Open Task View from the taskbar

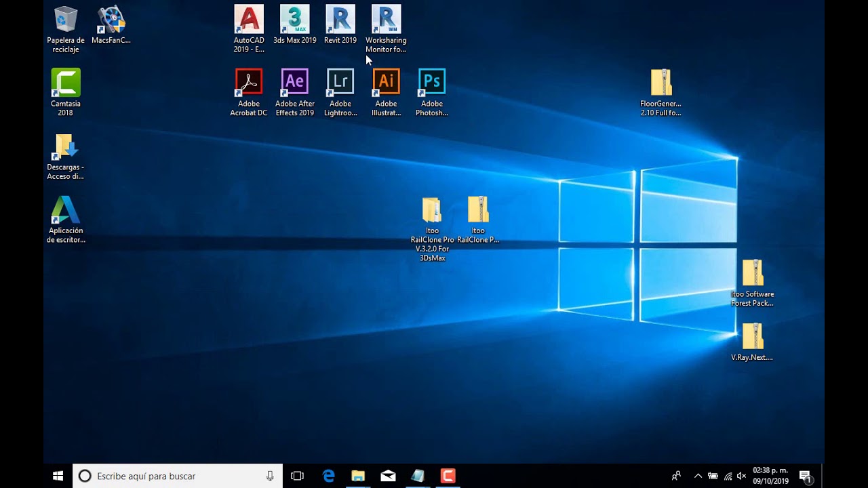tap(297, 476)
